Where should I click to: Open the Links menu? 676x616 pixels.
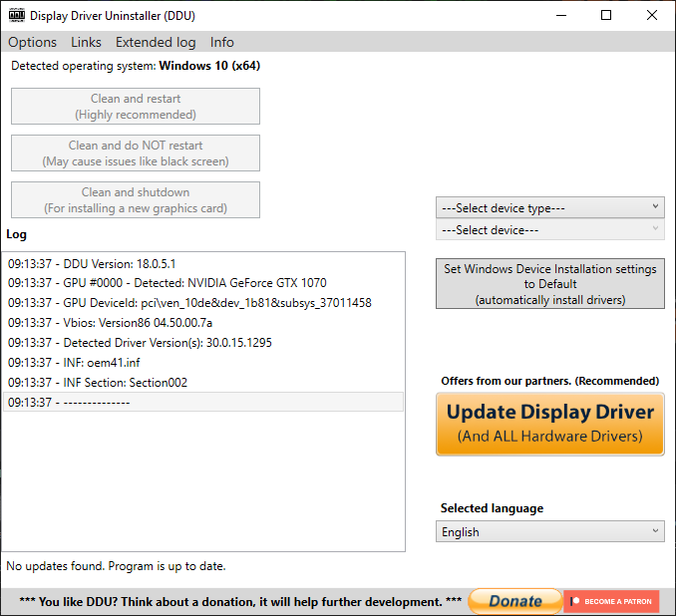click(86, 42)
